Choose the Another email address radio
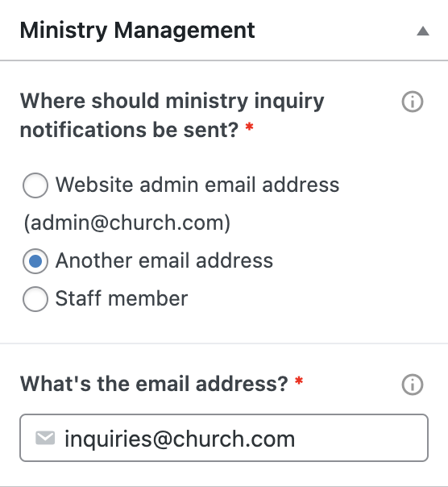This screenshot has width=448, height=487. pyautogui.click(x=35, y=261)
